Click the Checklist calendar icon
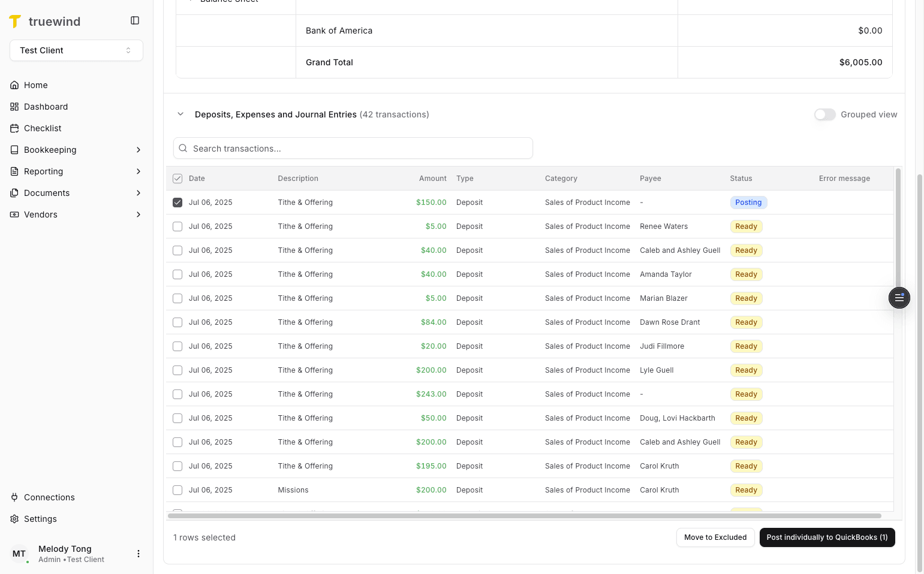 [14, 128]
